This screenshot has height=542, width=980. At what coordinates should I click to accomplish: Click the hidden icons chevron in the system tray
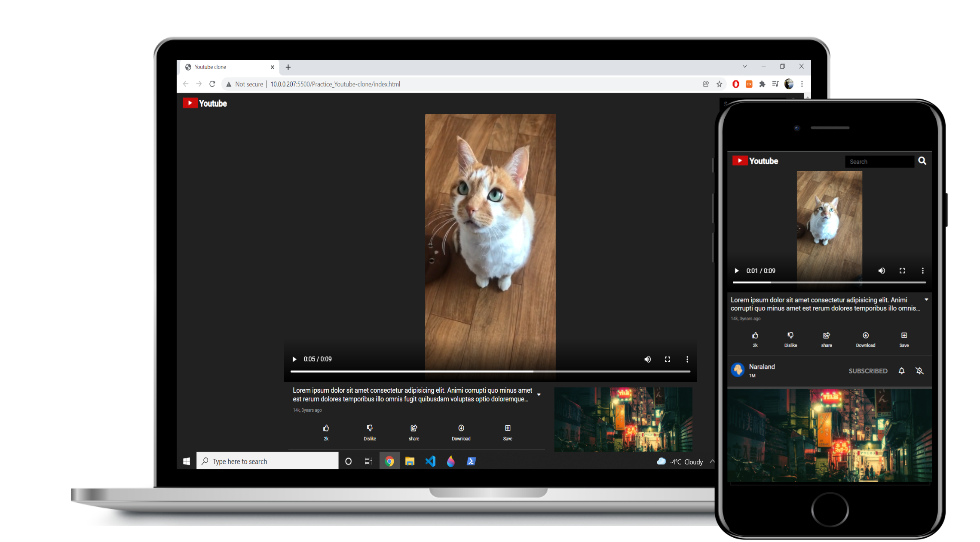point(713,461)
